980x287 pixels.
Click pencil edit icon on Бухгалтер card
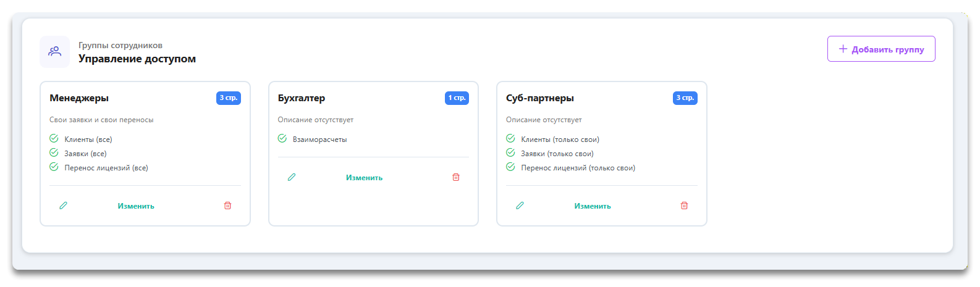(x=292, y=177)
